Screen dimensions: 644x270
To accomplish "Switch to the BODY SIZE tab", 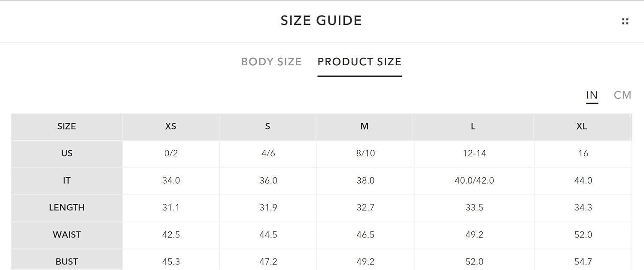I will (271, 62).
